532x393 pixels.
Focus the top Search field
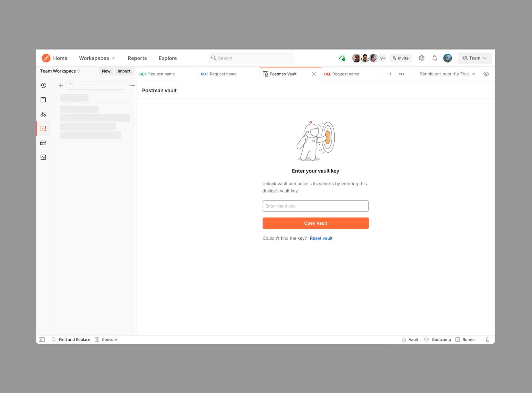coord(251,58)
